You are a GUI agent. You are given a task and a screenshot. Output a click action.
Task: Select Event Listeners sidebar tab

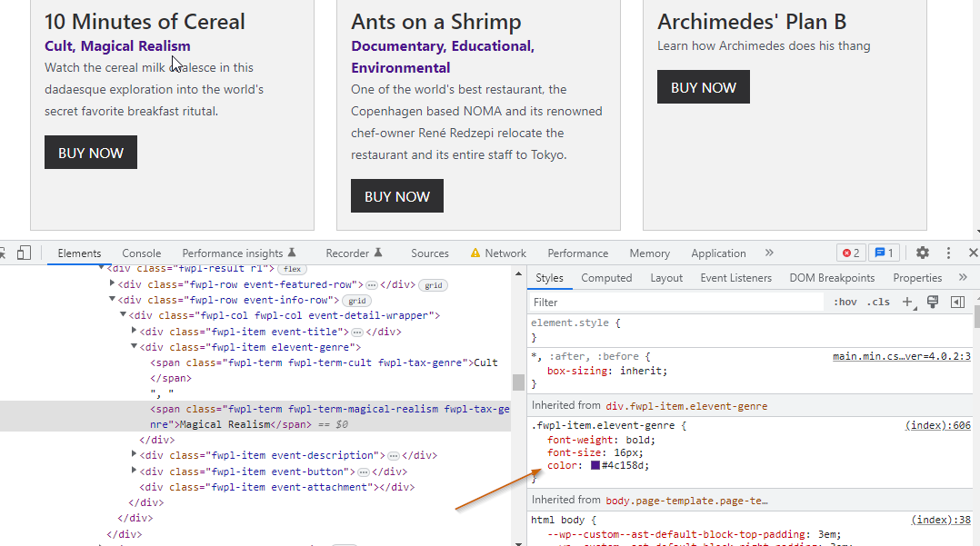pos(735,278)
